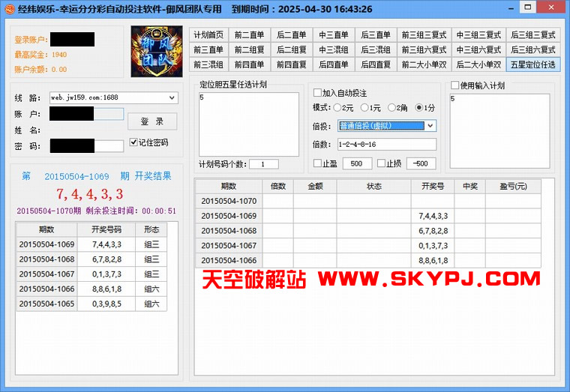Choose the 2角 betting mode
570x392 pixels.
(390, 108)
